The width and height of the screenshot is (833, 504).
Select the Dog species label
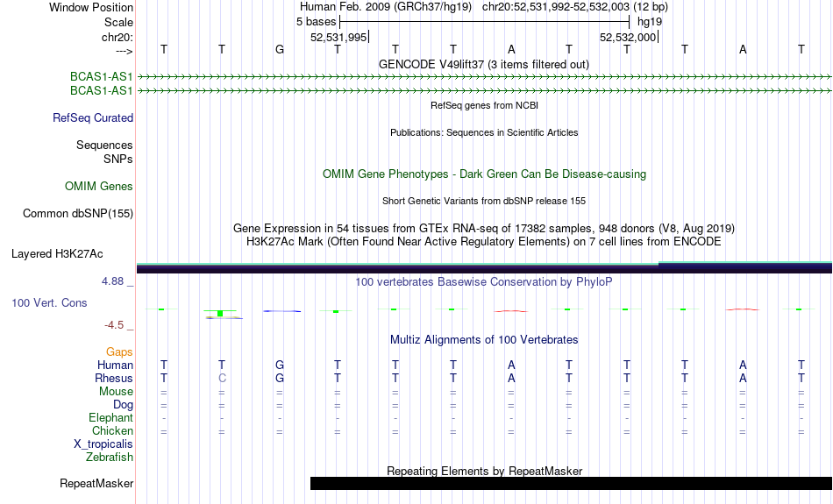tap(123, 405)
